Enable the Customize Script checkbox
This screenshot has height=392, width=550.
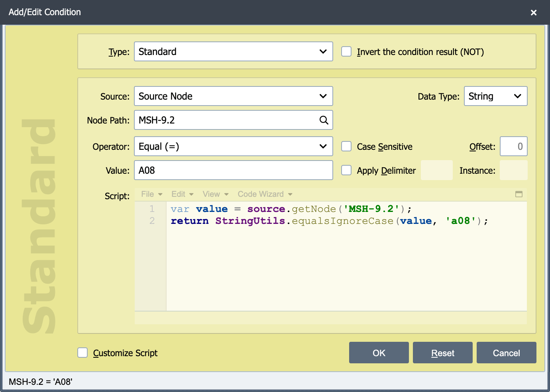point(82,353)
